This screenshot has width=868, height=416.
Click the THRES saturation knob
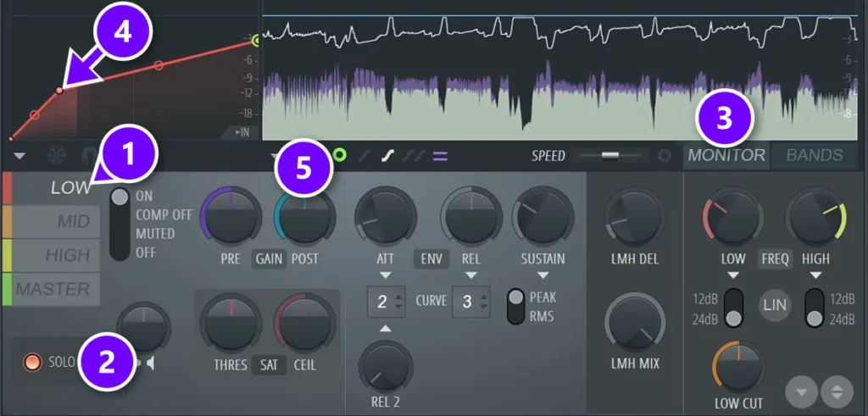pos(231,323)
